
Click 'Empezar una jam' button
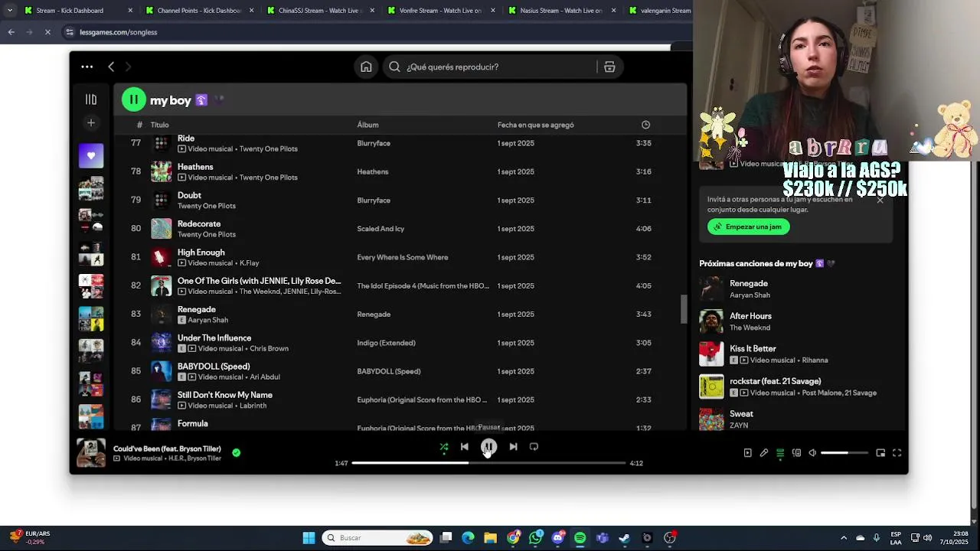(748, 227)
